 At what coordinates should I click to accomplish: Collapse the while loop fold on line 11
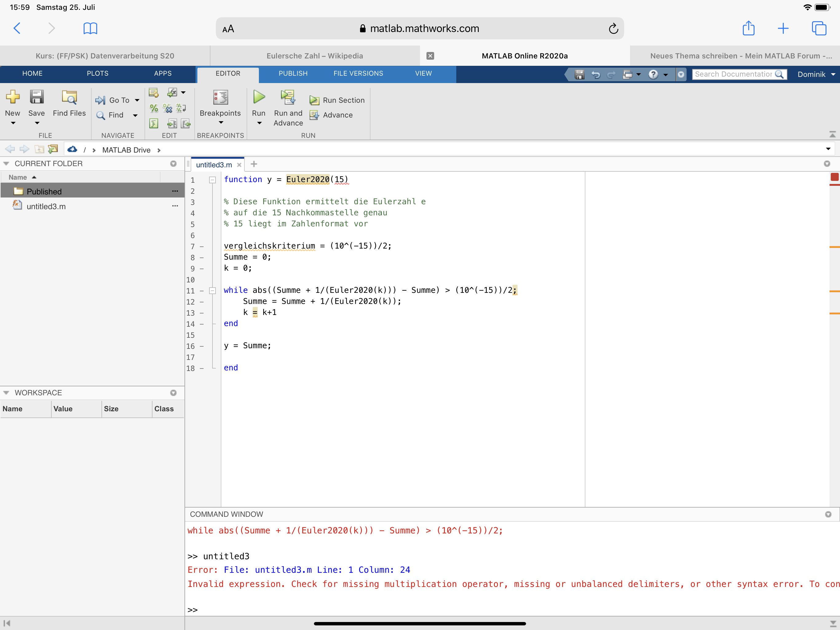pyautogui.click(x=213, y=291)
